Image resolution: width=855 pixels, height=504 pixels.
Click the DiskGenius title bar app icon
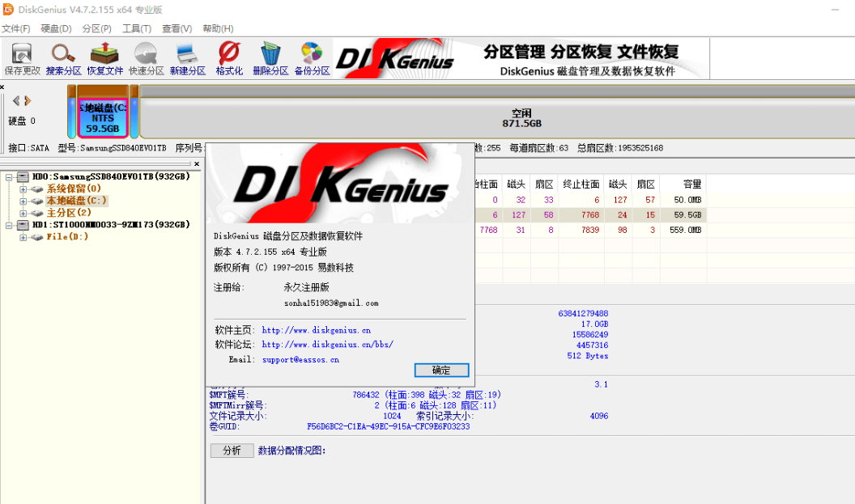pos(8,9)
